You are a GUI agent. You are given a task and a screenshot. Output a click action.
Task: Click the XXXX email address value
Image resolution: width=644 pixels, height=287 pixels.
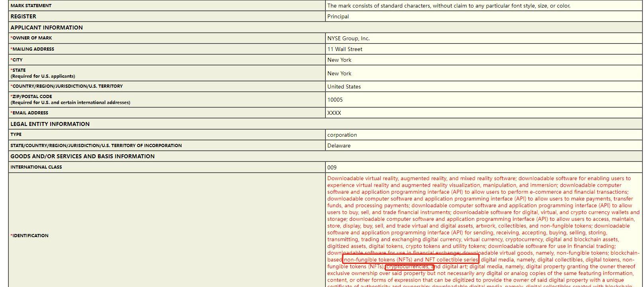tap(334, 113)
